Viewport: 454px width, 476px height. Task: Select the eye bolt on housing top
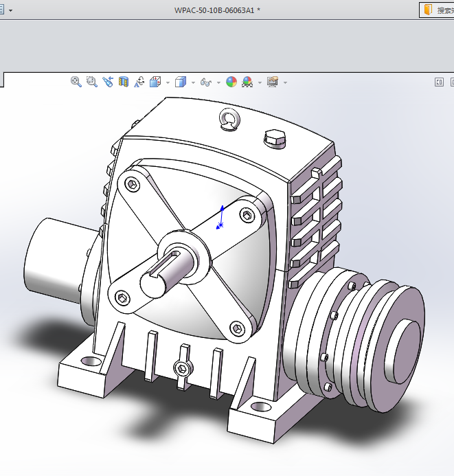point(229,119)
